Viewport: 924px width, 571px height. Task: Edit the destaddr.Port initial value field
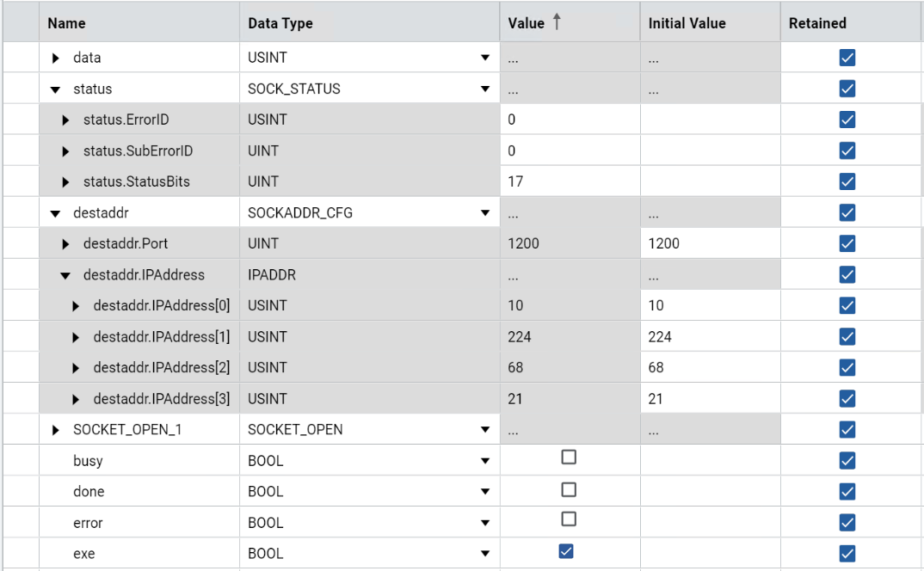(x=710, y=243)
